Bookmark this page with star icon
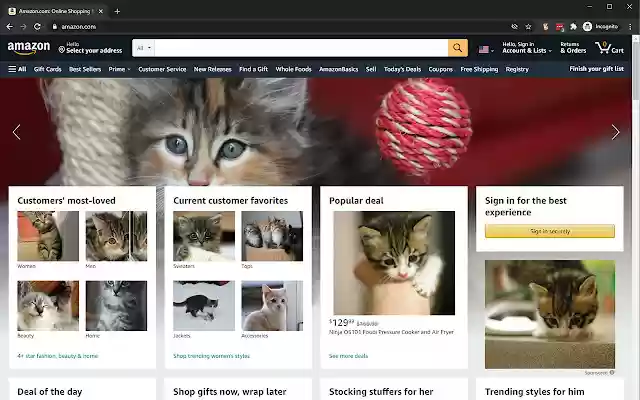This screenshot has width=640, height=400. pos(528,27)
